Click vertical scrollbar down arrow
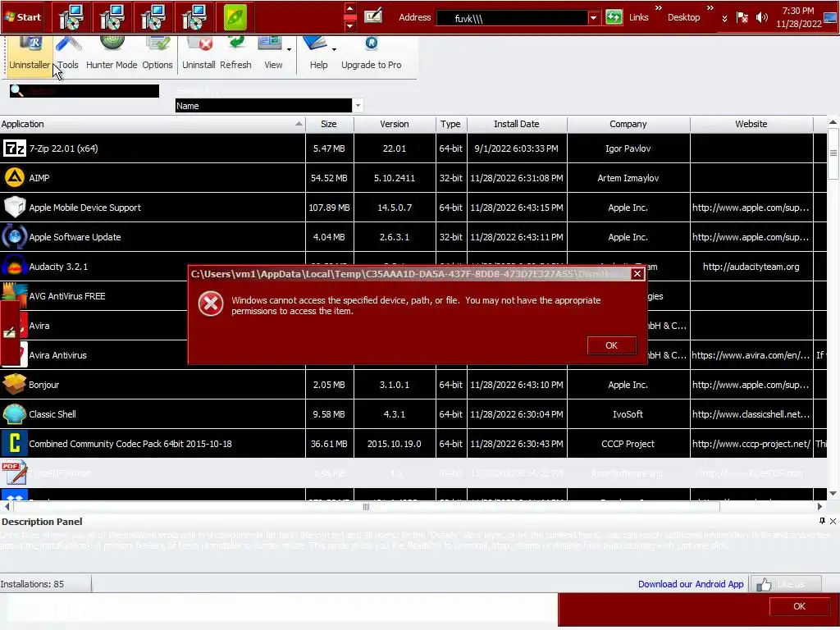Viewport: 840px width, 630px height. point(833,493)
